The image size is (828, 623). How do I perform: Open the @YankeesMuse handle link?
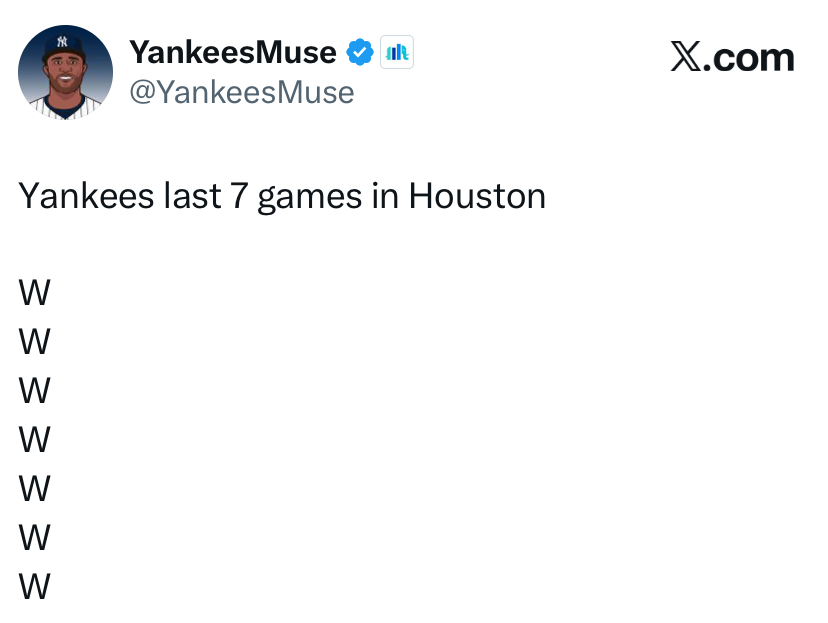click(x=241, y=92)
